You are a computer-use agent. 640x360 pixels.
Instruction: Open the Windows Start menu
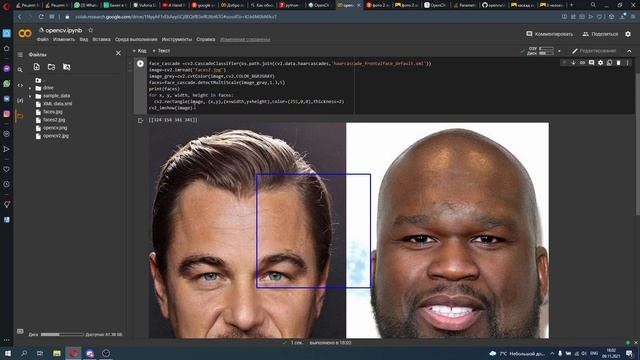point(8,353)
